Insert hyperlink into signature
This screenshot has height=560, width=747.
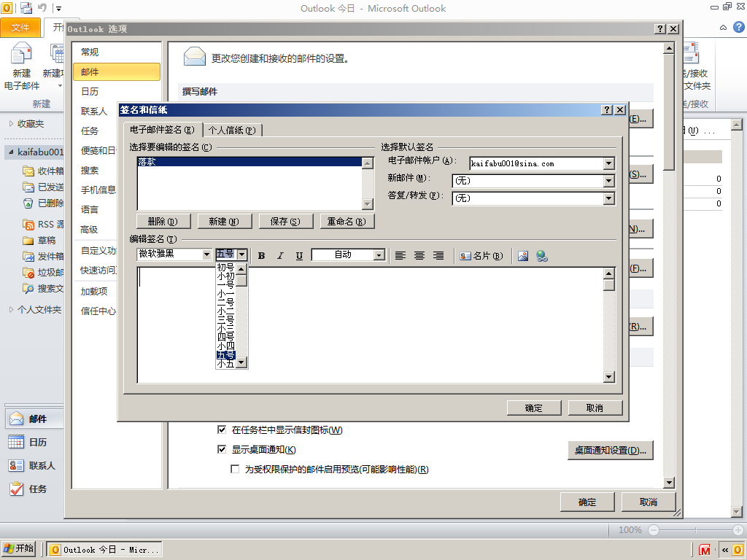coord(542,256)
